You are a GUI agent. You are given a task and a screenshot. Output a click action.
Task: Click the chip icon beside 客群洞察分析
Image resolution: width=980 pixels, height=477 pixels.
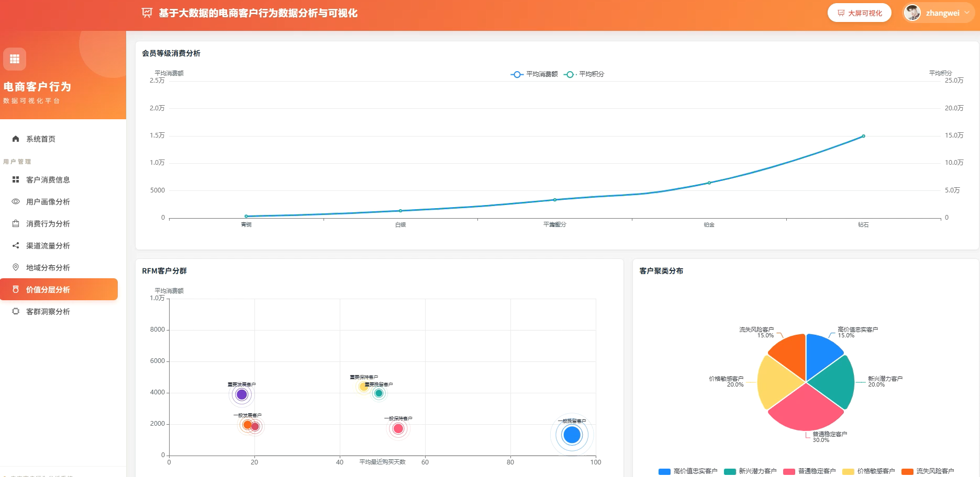[16, 311]
